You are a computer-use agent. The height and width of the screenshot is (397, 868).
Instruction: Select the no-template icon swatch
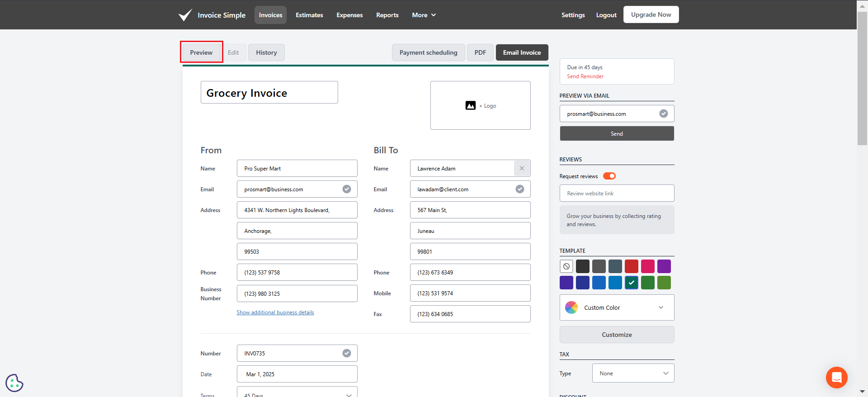pyautogui.click(x=566, y=266)
